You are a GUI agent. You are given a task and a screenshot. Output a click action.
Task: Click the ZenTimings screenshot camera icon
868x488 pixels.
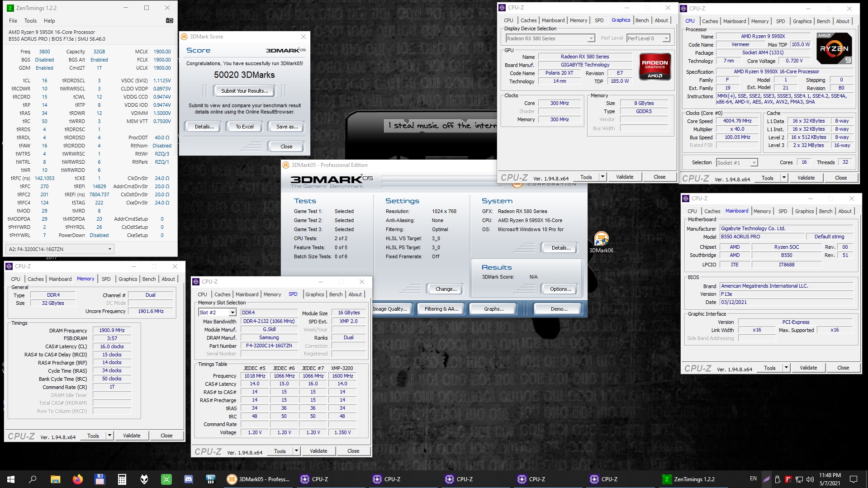(170, 20)
